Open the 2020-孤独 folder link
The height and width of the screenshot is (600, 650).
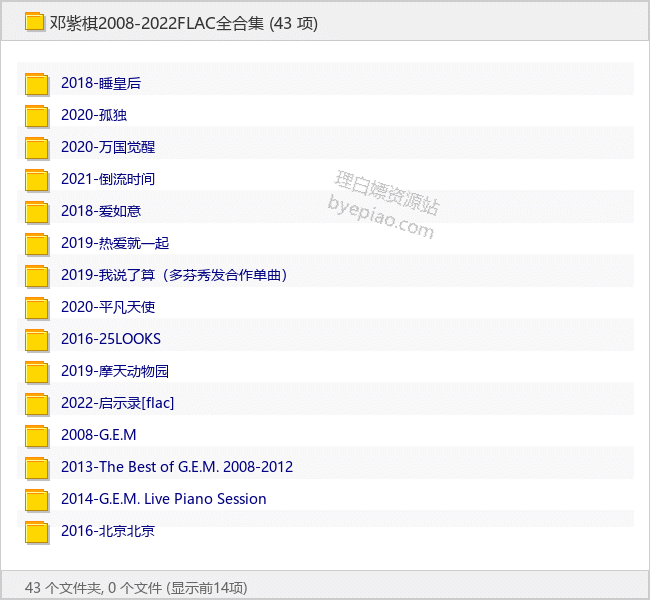tap(94, 115)
